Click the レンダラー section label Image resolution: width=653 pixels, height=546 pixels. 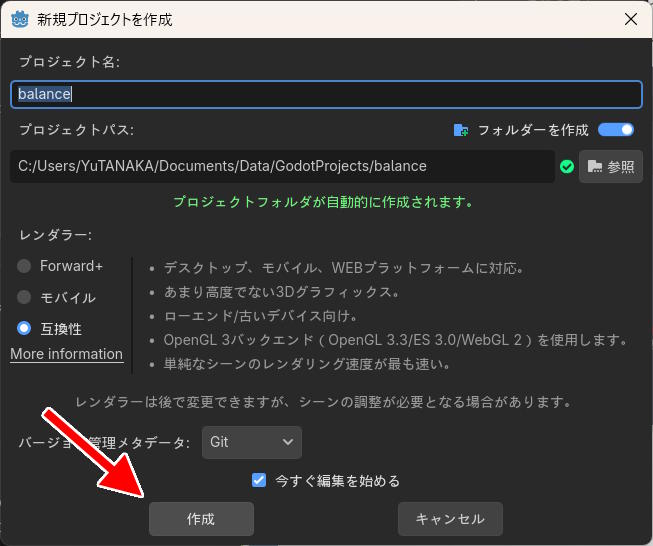click(x=56, y=235)
